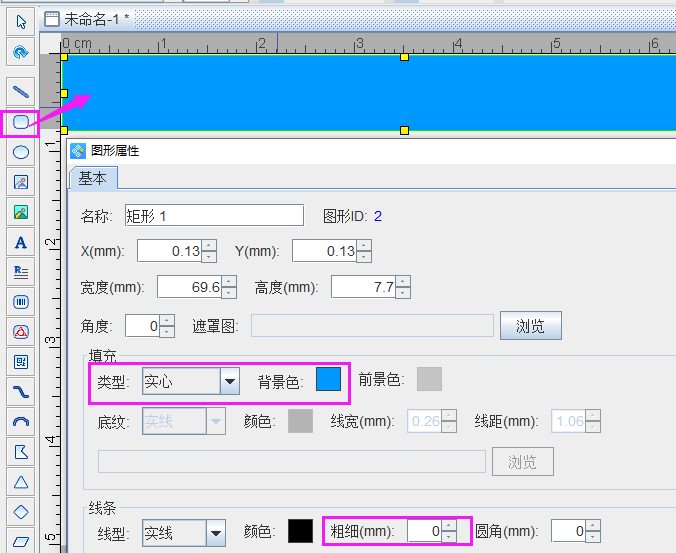
Task: Increase the Y(mm) value with up arrow
Action: pos(364,246)
